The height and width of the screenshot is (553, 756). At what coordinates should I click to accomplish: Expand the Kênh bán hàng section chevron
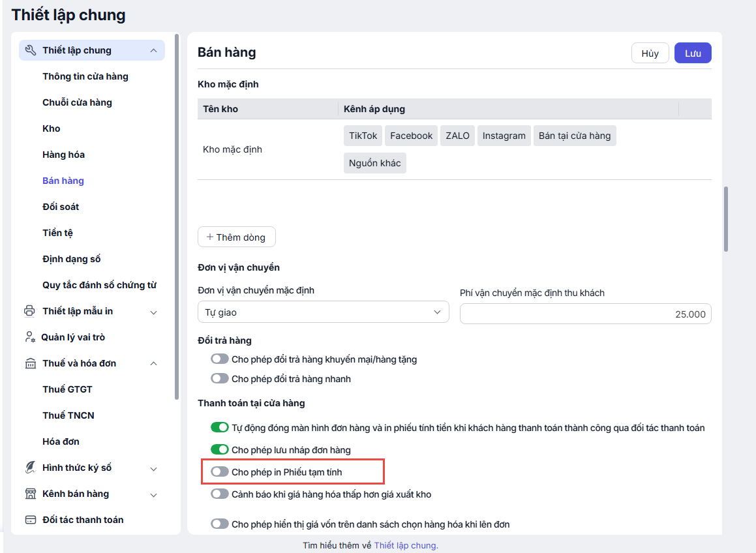pyautogui.click(x=153, y=494)
